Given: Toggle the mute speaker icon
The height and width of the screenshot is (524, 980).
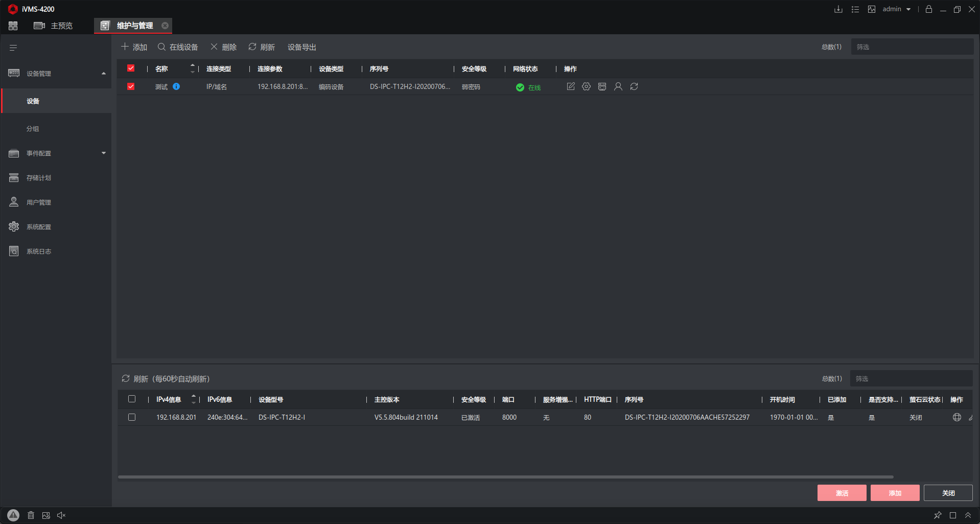Looking at the screenshot, I should click(61, 515).
